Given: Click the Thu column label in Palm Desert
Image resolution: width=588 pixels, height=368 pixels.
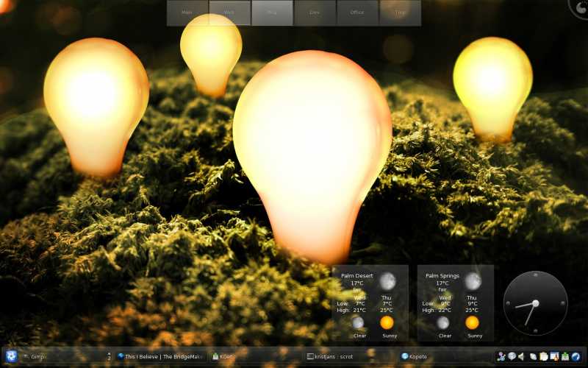Looking at the screenshot, I should pos(387,297).
